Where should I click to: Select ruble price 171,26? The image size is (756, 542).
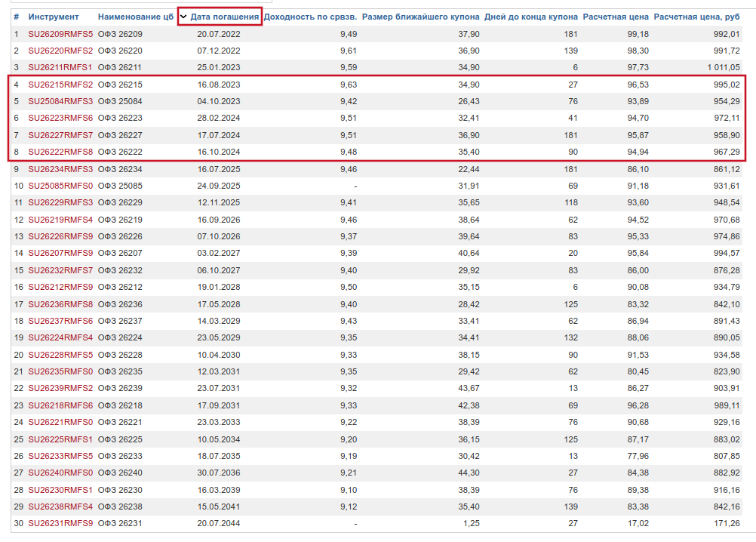[x=727, y=523]
